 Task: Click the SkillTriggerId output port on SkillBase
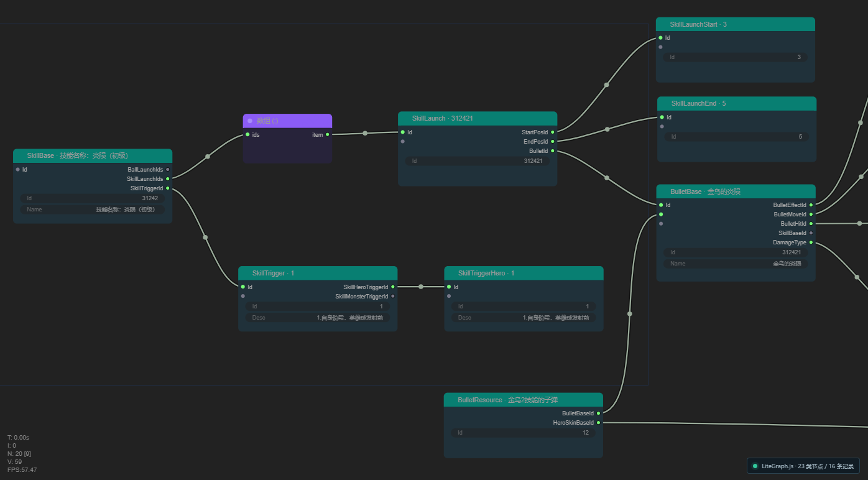(168, 188)
